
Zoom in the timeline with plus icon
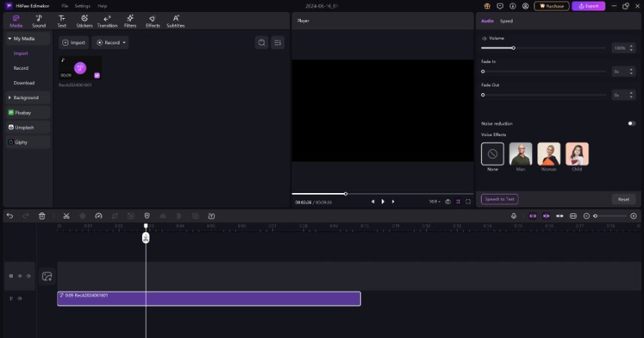pos(633,216)
